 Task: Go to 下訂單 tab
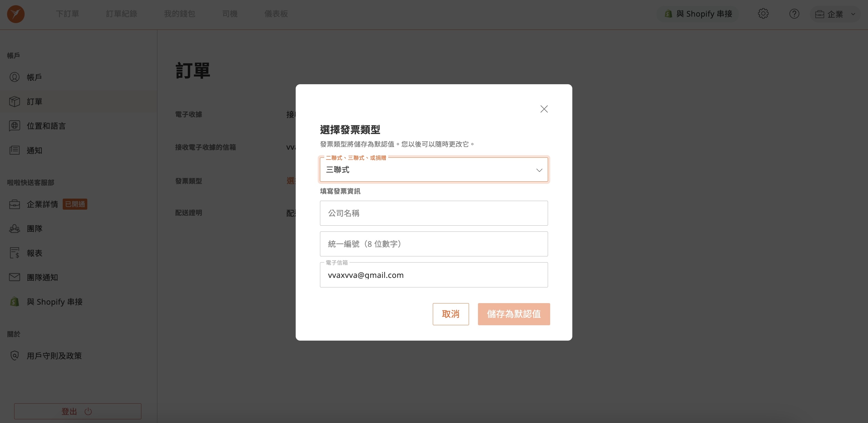click(67, 14)
